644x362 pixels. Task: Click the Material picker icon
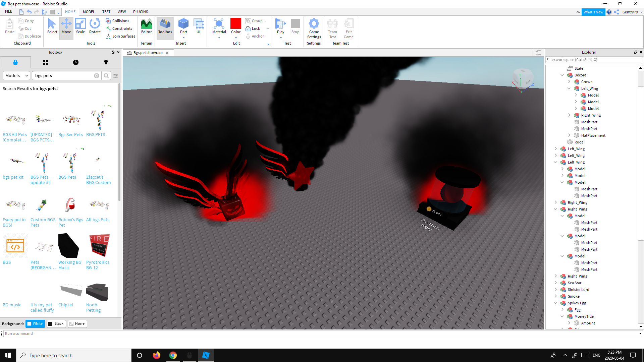pos(219,24)
